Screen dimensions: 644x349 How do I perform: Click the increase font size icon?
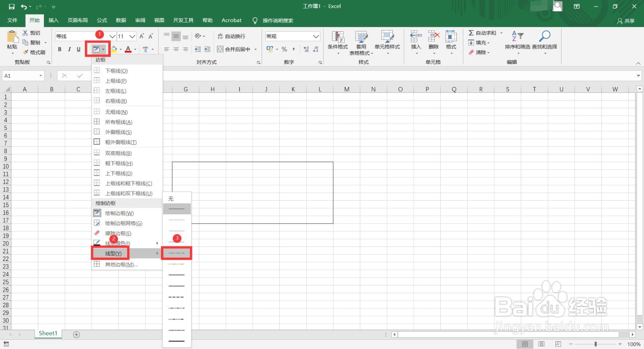tap(142, 36)
